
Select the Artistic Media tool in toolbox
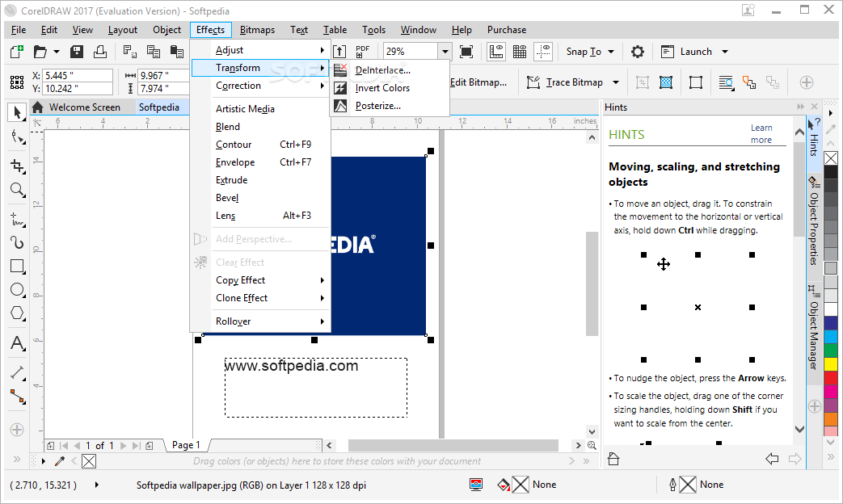pos(17,242)
